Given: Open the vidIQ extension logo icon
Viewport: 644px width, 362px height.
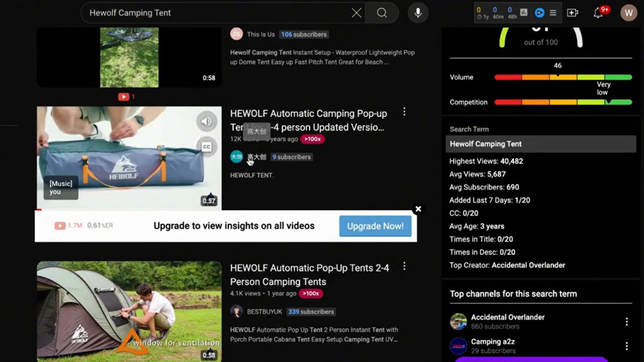Looking at the screenshot, I should pyautogui.click(x=539, y=12).
